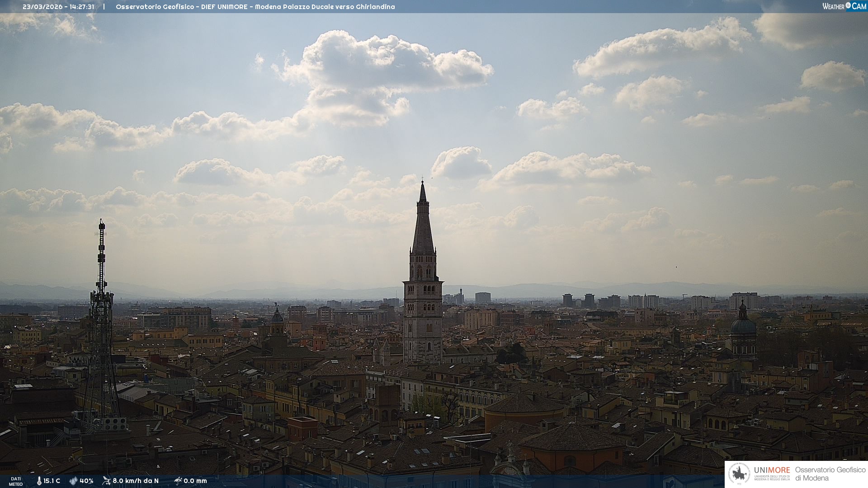Viewport: 868px width, 488px height.
Task: Click the lattice antenna tower
Action: point(101,316)
